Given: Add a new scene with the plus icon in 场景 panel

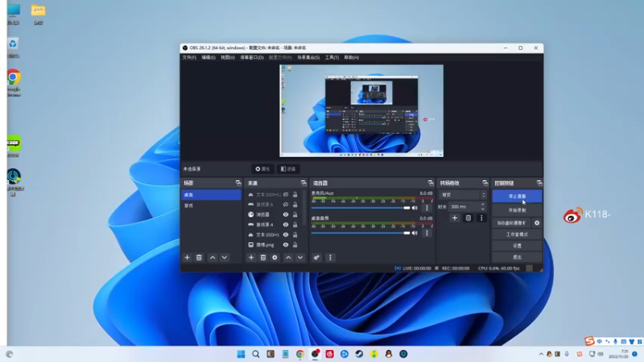Looking at the screenshot, I should point(187,257).
